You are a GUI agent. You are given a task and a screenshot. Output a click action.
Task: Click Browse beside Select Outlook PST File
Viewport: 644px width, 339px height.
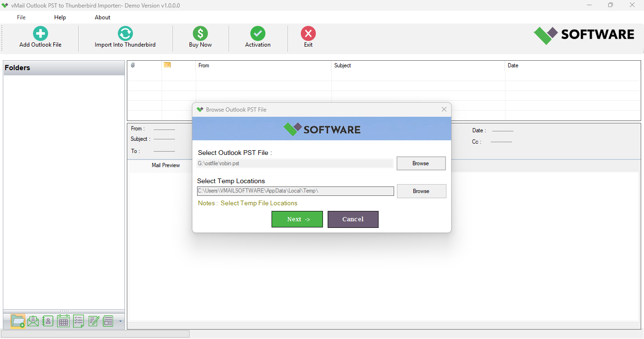tap(421, 163)
